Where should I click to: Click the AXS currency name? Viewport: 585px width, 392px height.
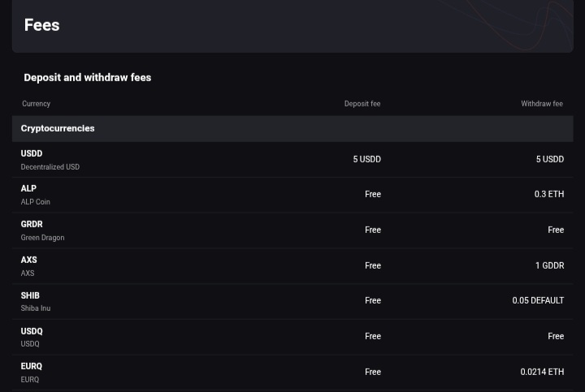28,260
